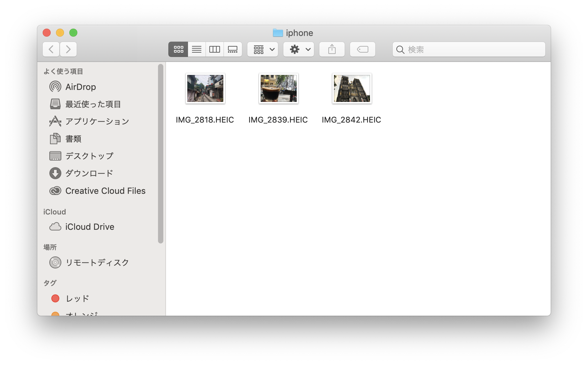Zoom the window with green button

click(x=73, y=33)
